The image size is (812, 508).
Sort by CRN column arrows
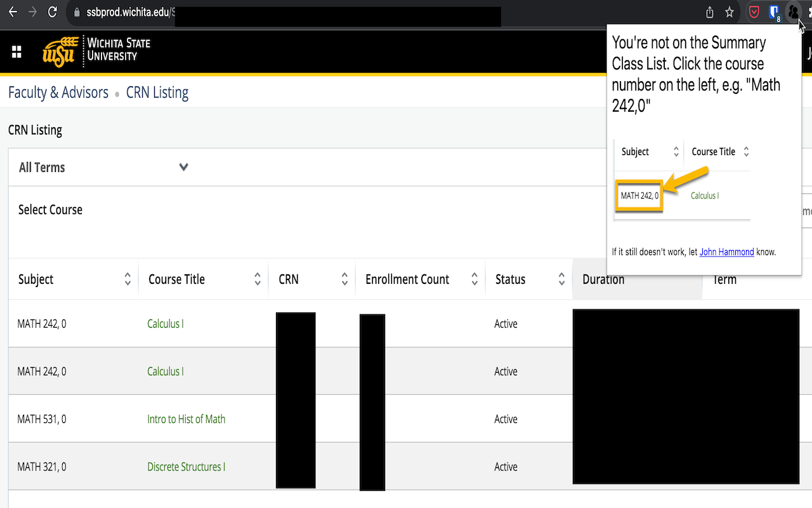coord(344,279)
